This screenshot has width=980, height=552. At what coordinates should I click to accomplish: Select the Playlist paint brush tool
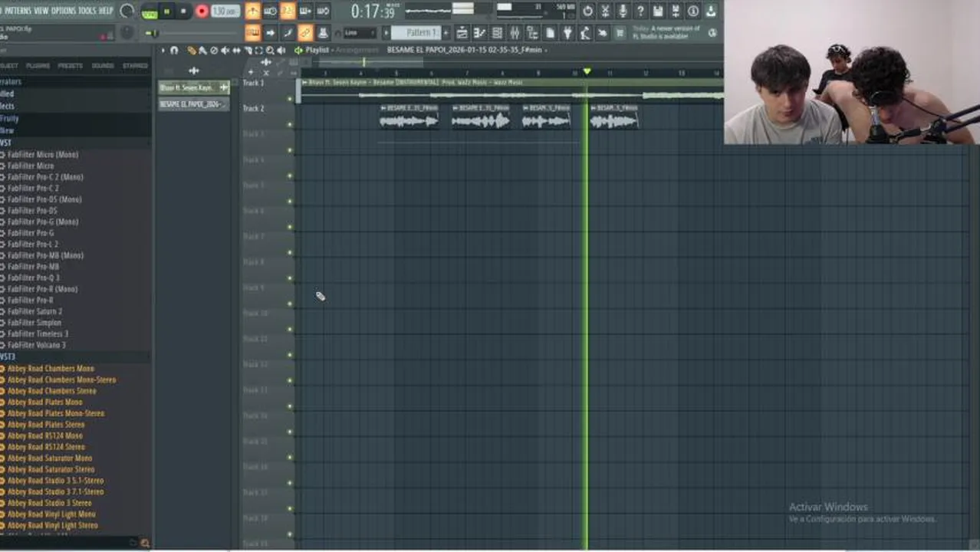pyautogui.click(x=202, y=51)
